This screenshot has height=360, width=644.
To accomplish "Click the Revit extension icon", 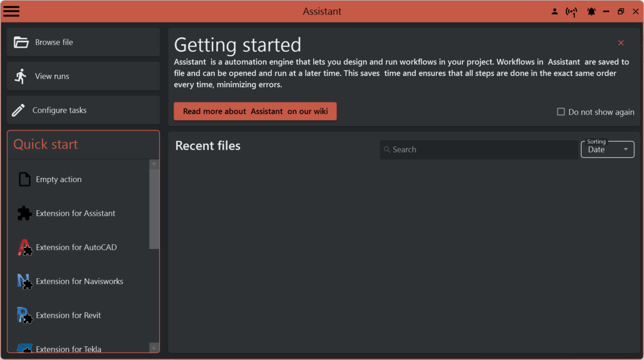I will pyautogui.click(x=24, y=315).
